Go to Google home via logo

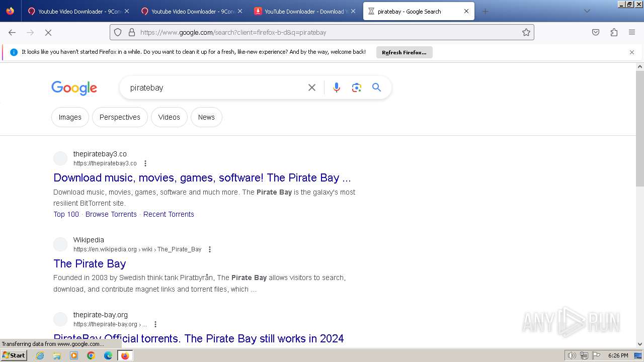click(74, 88)
